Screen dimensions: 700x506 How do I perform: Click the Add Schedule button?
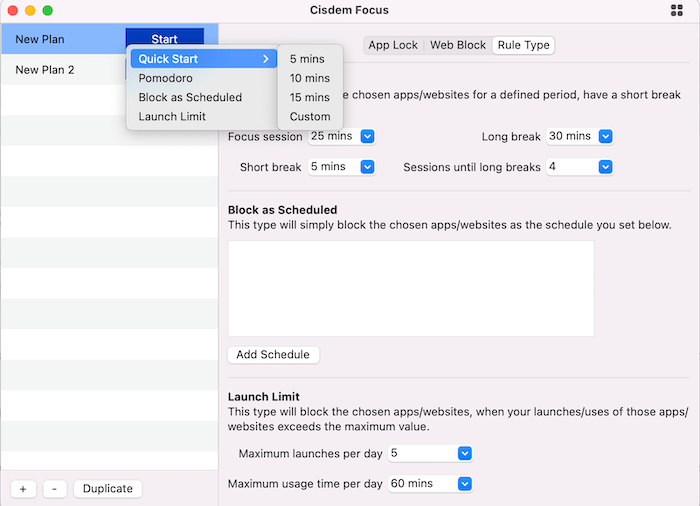point(273,355)
